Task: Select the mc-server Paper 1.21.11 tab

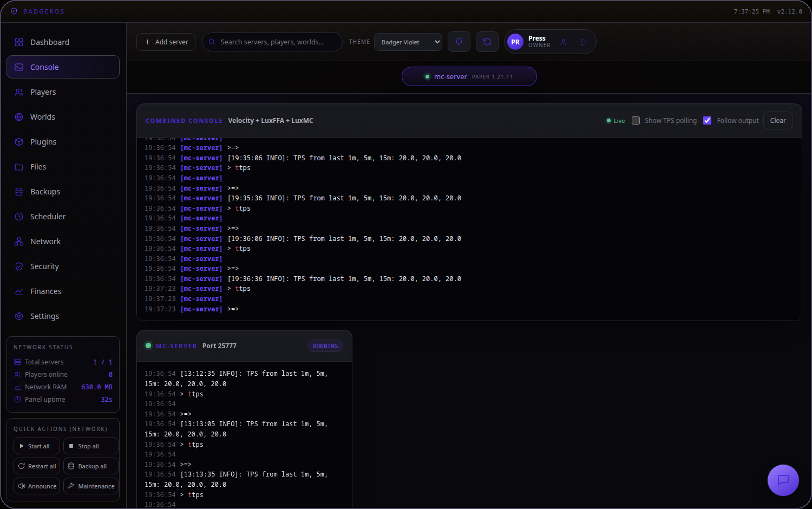Action: [469, 76]
